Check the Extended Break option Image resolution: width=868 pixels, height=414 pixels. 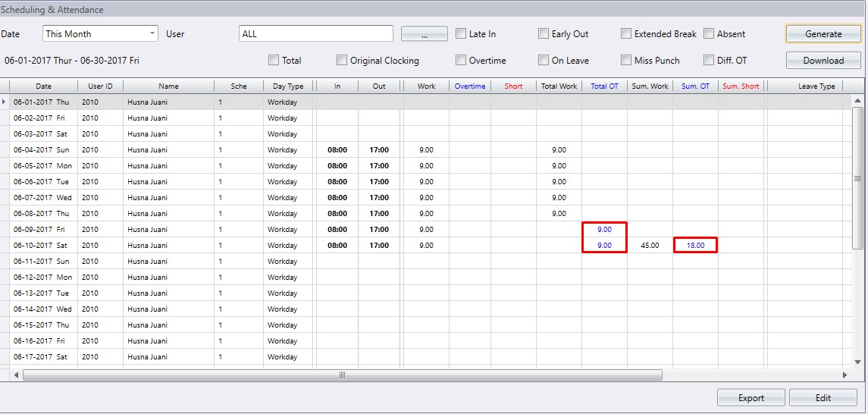click(x=626, y=34)
